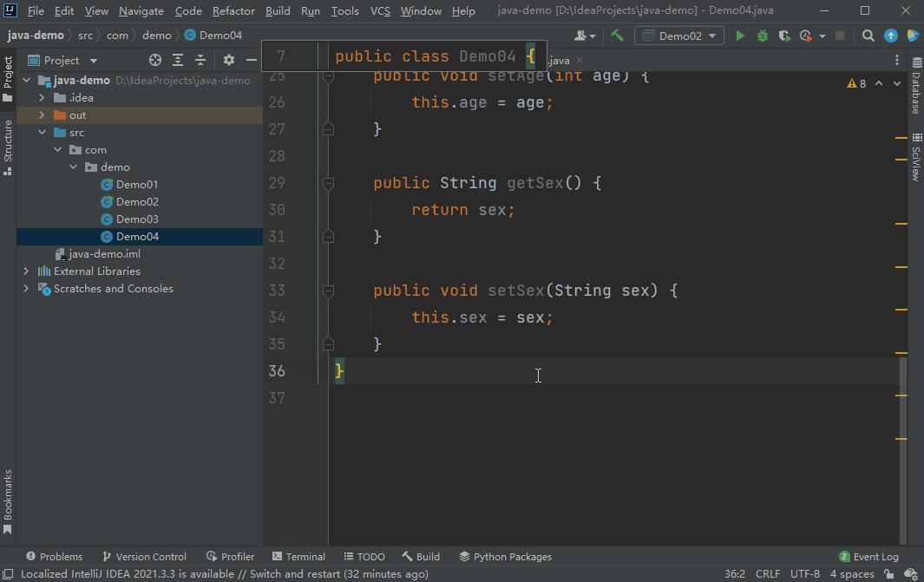
Task: Run the Demo02 configuration with green play
Action: pos(739,36)
